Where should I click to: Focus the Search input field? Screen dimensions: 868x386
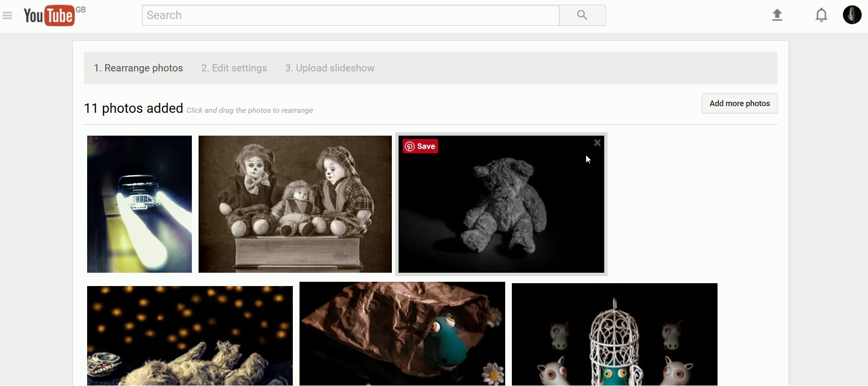point(350,15)
